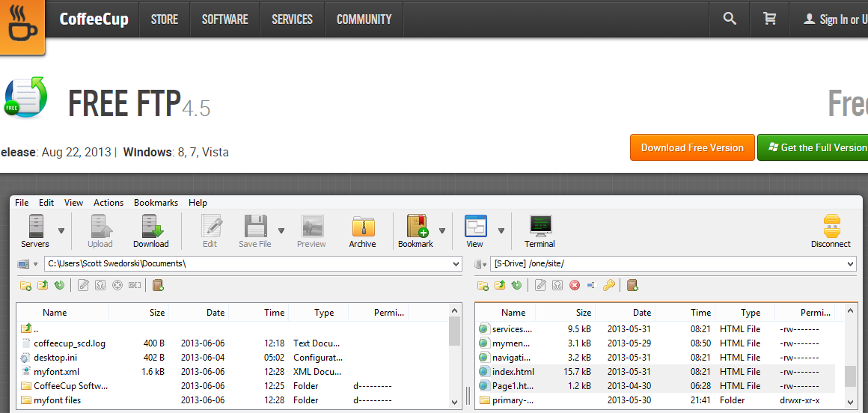Screen dimensions: 868x413
Task: Click the red delete icon in remote pane
Action: (575, 285)
